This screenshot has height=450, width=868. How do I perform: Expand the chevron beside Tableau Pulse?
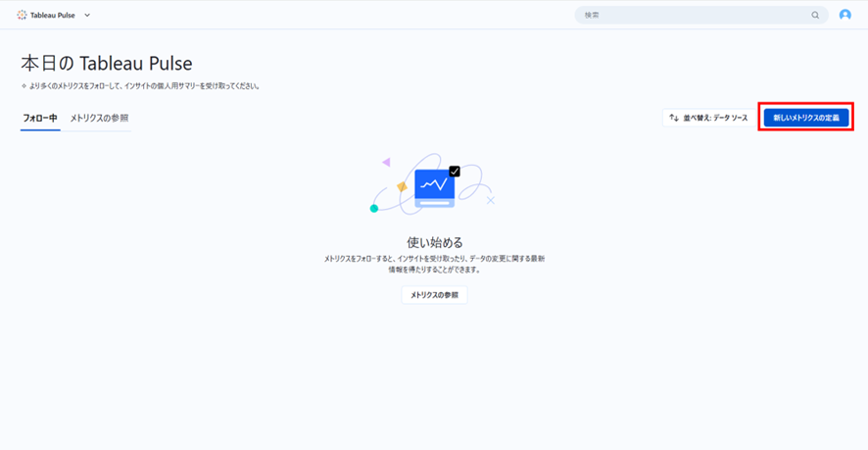tap(87, 15)
